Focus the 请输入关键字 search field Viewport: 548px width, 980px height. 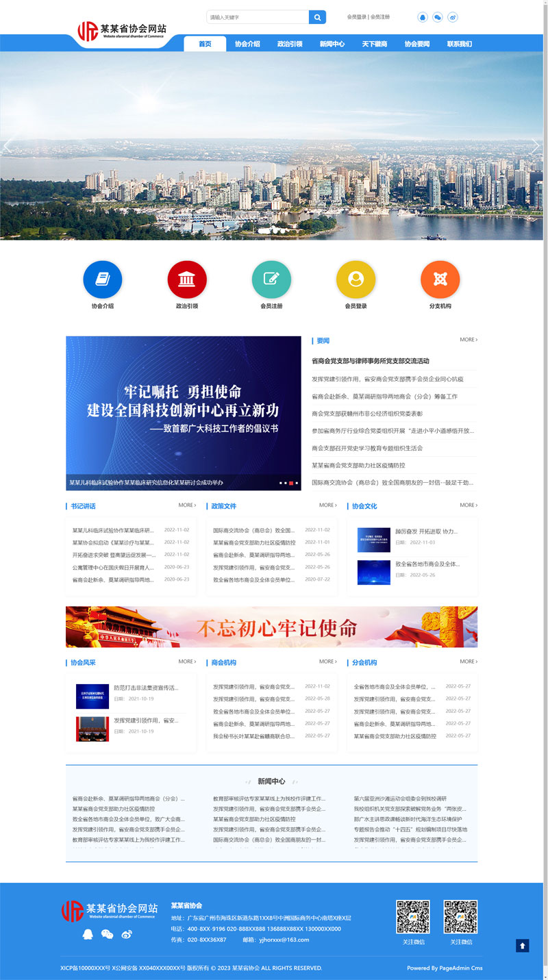(x=258, y=17)
